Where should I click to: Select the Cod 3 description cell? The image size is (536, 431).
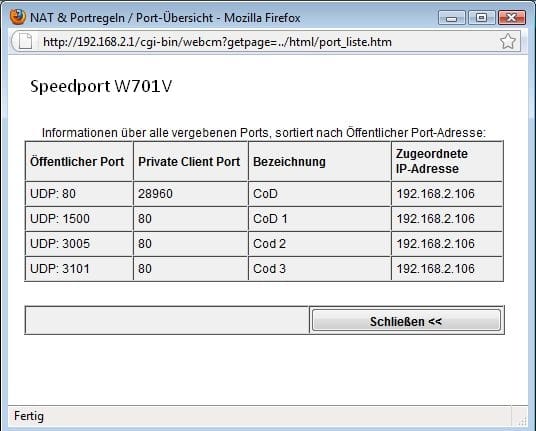pos(320,268)
